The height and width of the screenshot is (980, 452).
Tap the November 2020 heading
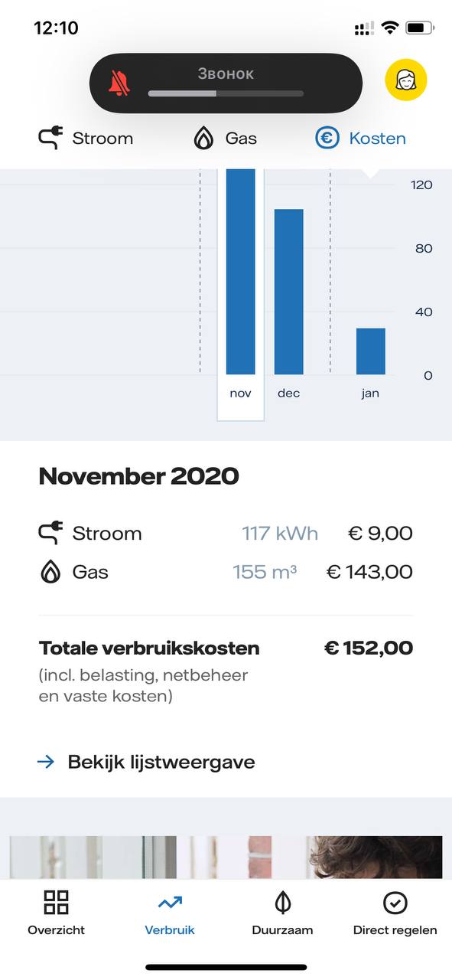click(x=138, y=476)
